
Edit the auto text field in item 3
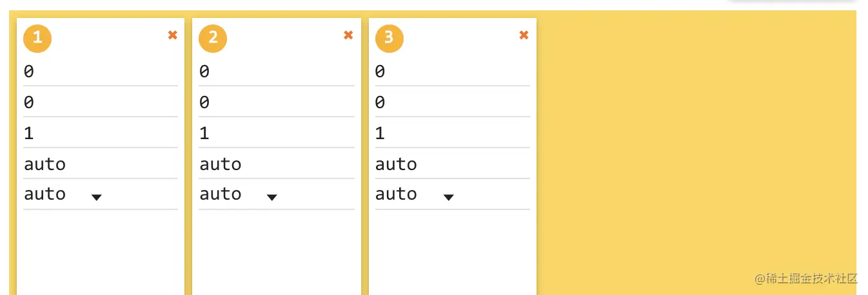(452, 164)
